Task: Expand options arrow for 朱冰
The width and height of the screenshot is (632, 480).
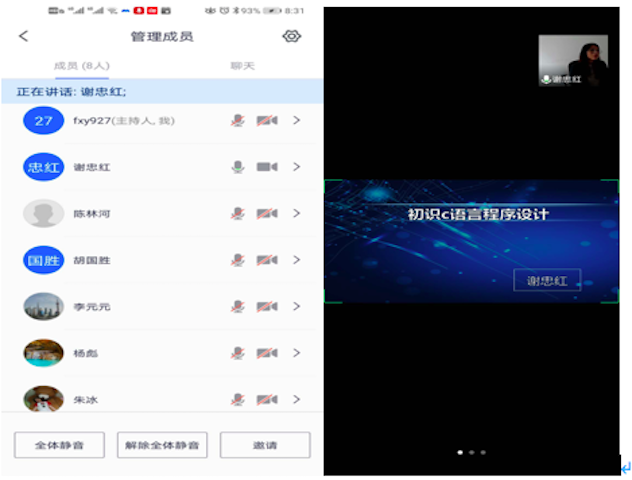Action: click(x=296, y=399)
